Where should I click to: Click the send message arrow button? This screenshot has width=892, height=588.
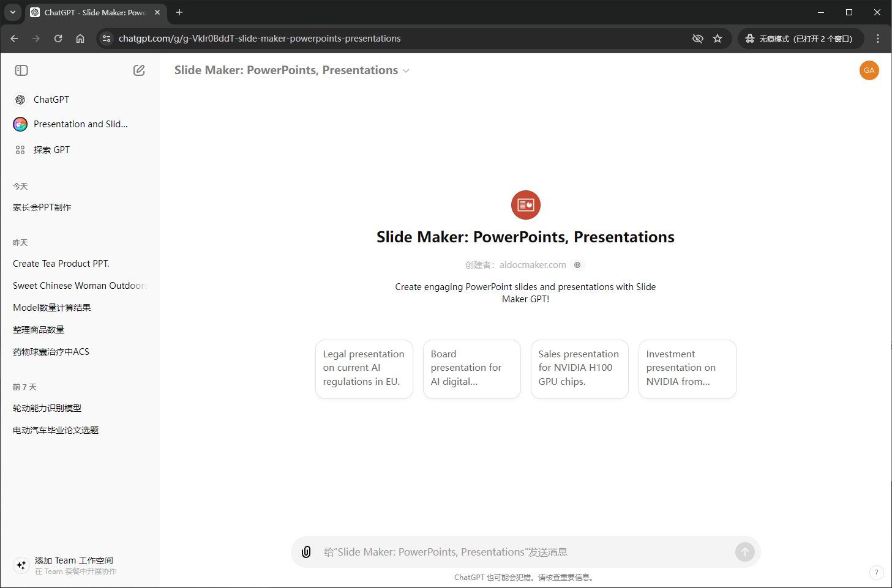click(x=744, y=552)
